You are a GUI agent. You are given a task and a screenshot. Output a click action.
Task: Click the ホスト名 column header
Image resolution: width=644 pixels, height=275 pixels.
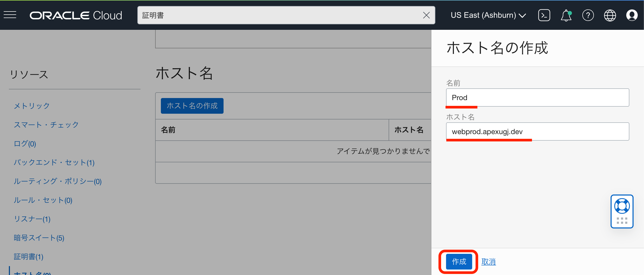410,130
